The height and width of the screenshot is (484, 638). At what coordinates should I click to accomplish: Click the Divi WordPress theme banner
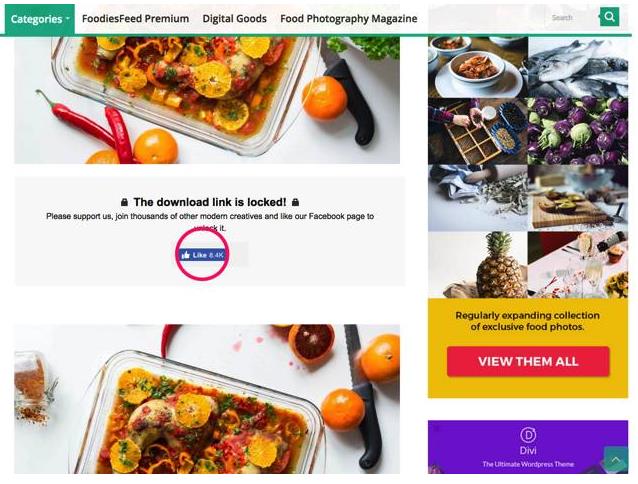click(x=528, y=447)
